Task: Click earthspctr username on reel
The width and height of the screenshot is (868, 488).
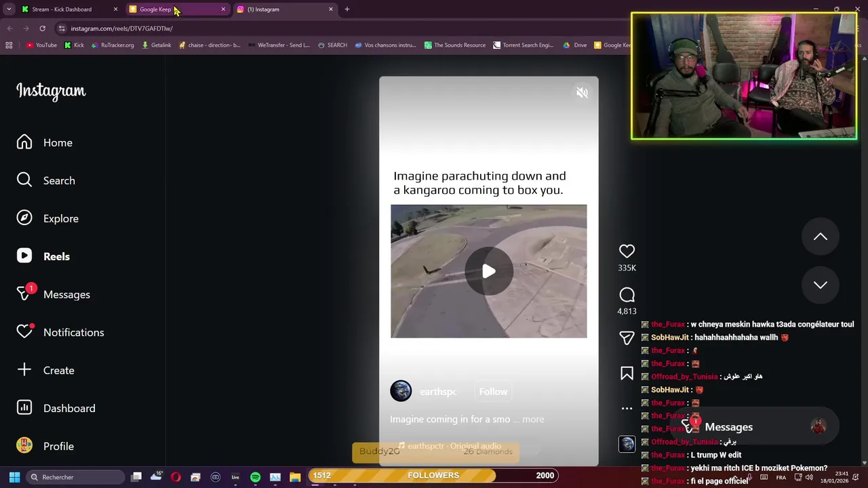Action: [x=438, y=392]
